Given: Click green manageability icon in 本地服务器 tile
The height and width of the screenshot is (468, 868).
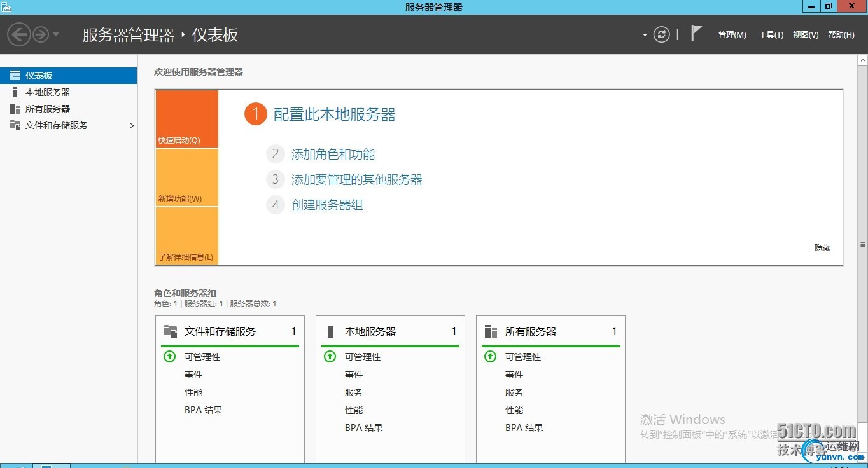Looking at the screenshot, I should (330, 357).
